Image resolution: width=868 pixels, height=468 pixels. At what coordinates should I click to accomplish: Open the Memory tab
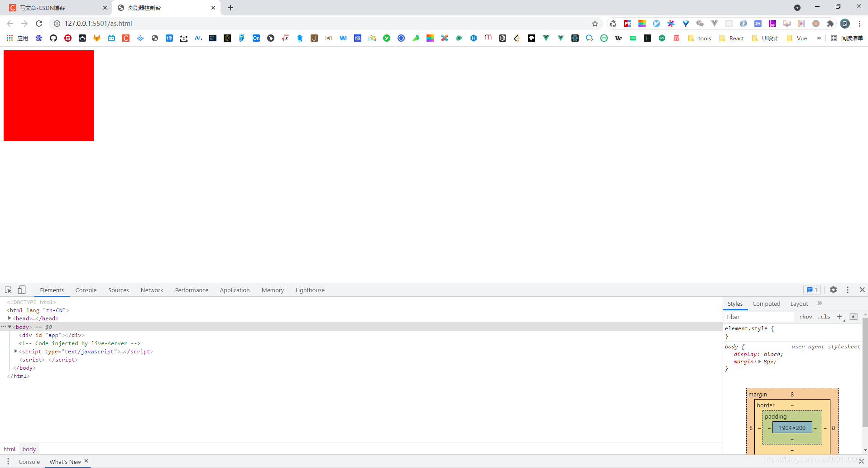273,290
